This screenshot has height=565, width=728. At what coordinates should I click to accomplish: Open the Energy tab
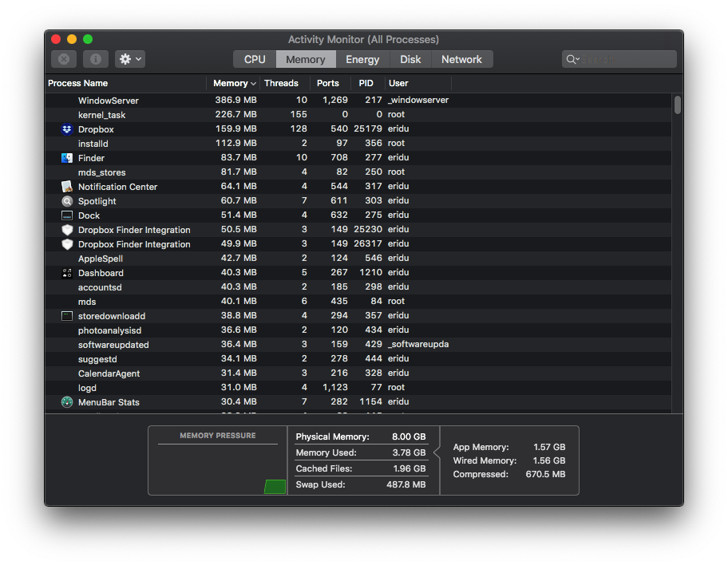coord(362,59)
